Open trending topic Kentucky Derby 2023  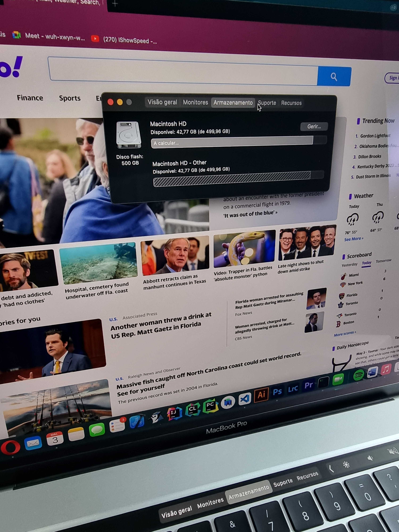[x=375, y=166]
